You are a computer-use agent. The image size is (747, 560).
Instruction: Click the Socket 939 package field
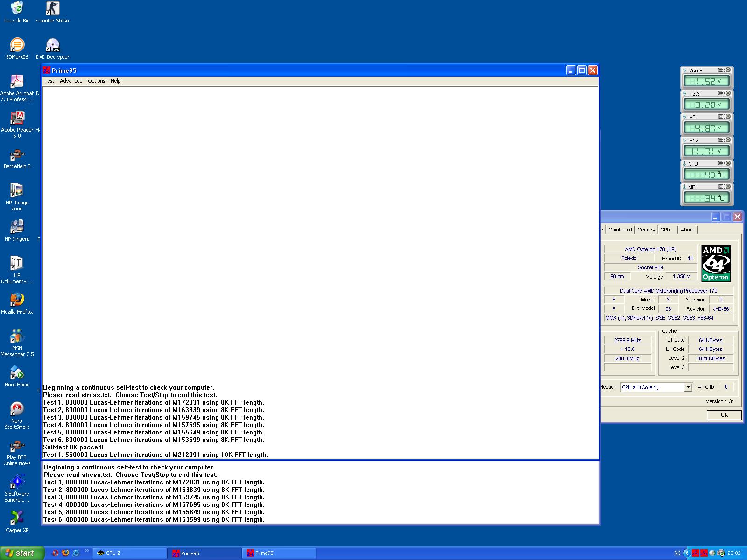coord(650,267)
